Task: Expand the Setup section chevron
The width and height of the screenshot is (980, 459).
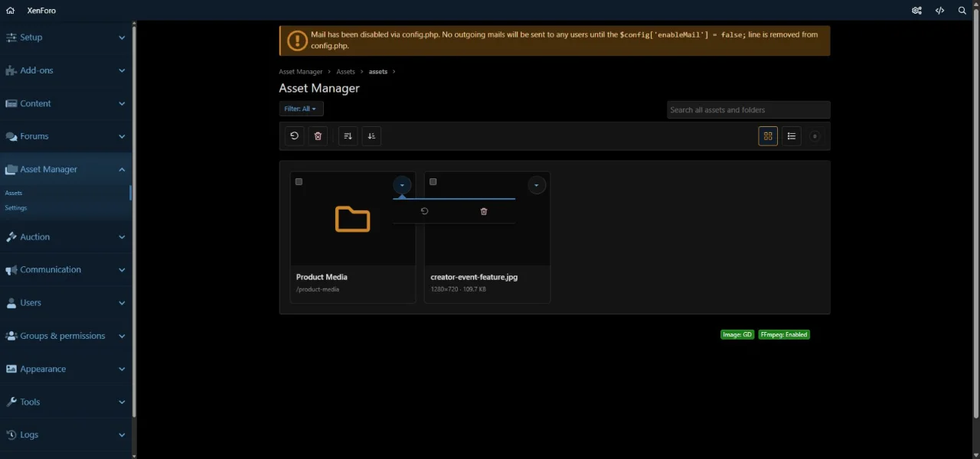Action: [x=122, y=37]
